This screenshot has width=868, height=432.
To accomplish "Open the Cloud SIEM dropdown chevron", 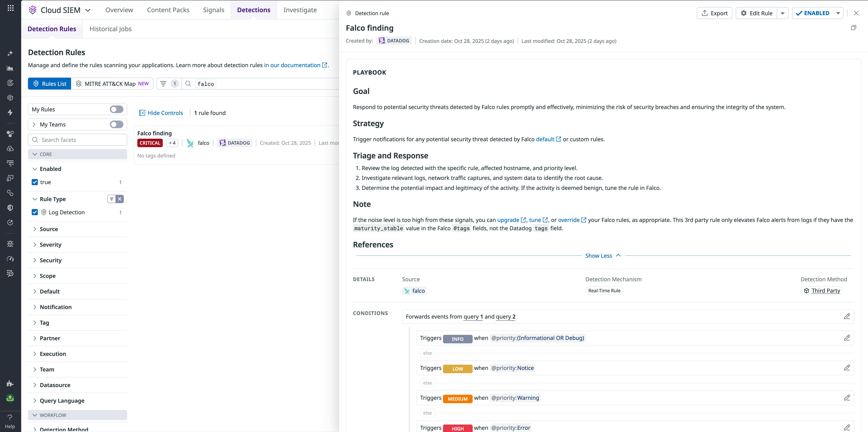I will [x=88, y=10].
